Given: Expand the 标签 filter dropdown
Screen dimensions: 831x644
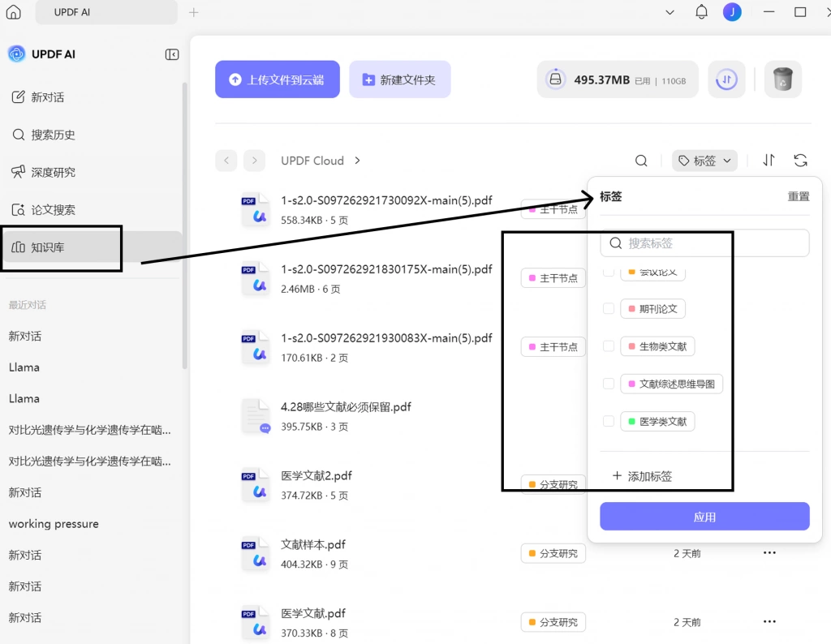Looking at the screenshot, I should (704, 161).
